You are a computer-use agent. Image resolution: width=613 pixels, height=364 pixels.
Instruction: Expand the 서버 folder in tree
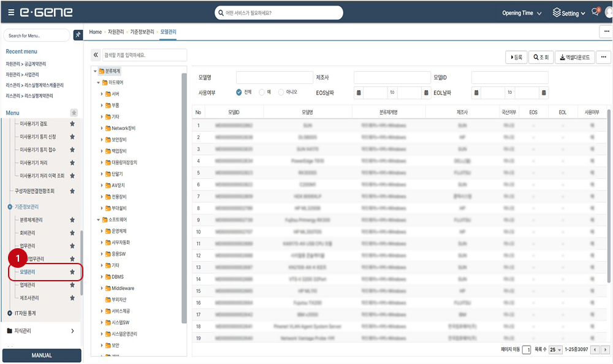[102, 94]
